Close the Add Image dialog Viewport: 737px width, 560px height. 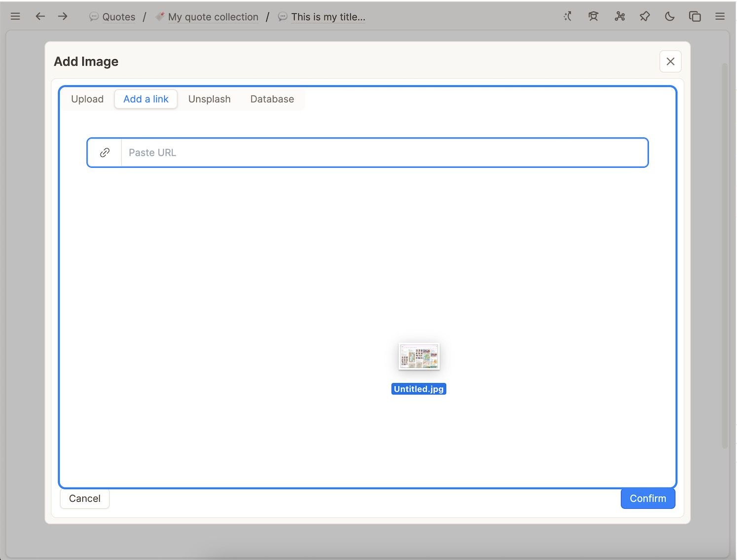670,62
